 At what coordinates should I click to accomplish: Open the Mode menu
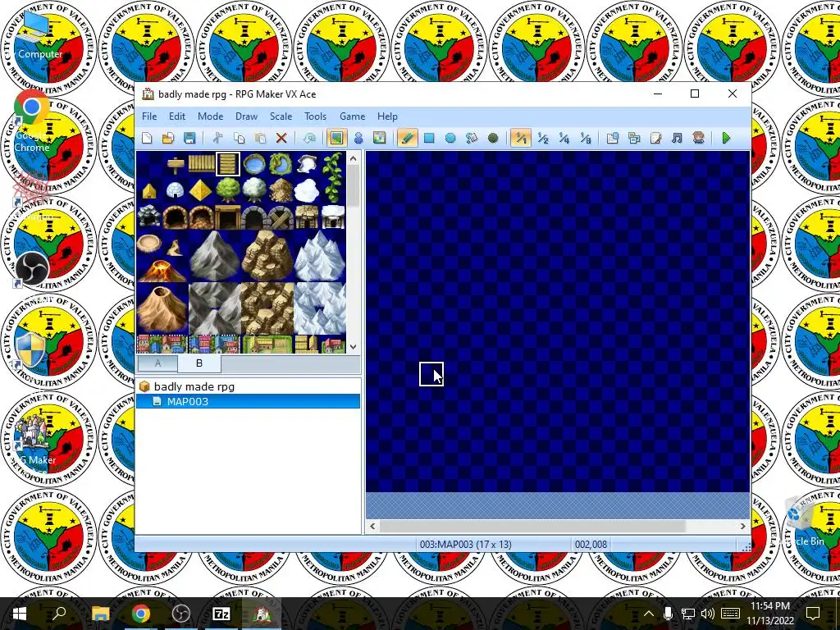(211, 116)
